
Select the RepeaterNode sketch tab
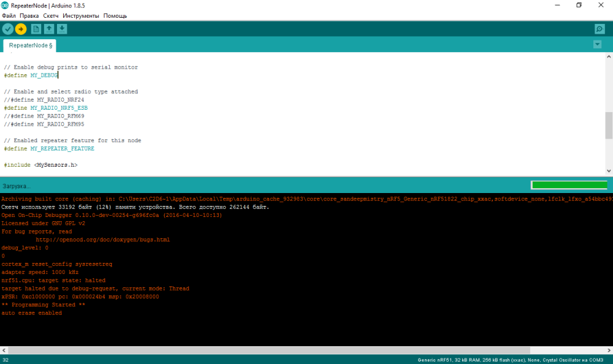[x=30, y=45]
